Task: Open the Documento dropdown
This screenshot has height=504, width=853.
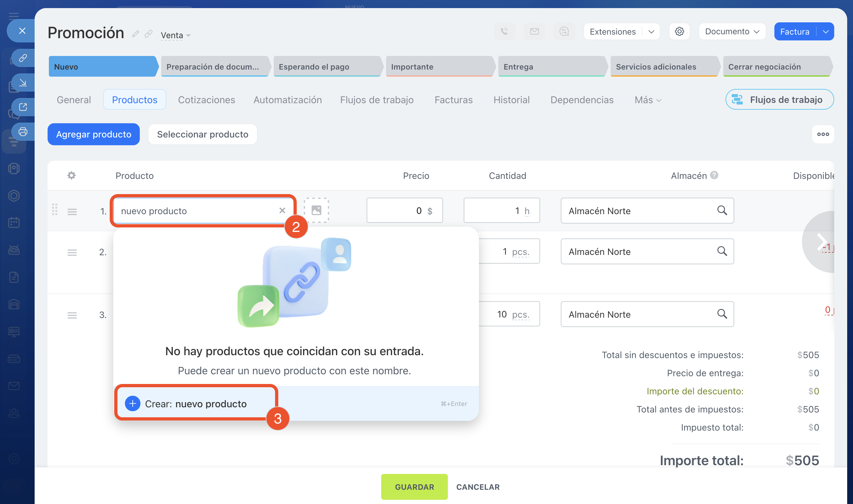Action: tap(732, 32)
